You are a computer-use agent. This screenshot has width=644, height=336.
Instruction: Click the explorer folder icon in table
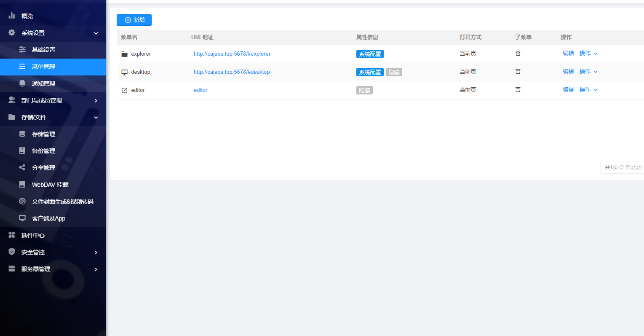point(124,54)
